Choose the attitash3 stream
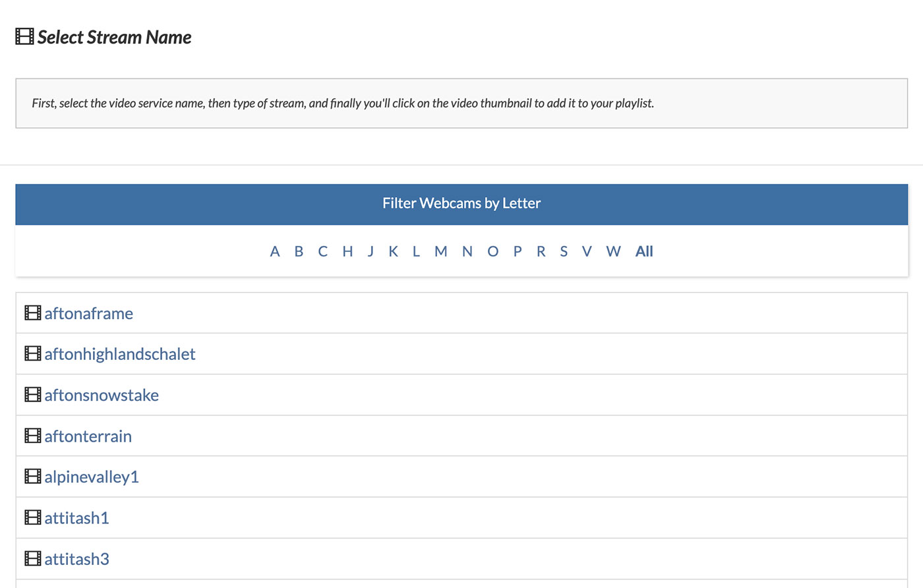Screen dimensions: 923x588 point(76,559)
